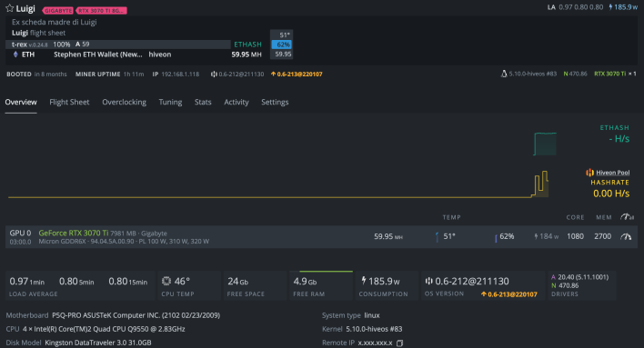Viewport: 644px width, 348px height.
Task: Click the FREE SPACE 24 Gb card
Action: pyautogui.click(x=255, y=285)
